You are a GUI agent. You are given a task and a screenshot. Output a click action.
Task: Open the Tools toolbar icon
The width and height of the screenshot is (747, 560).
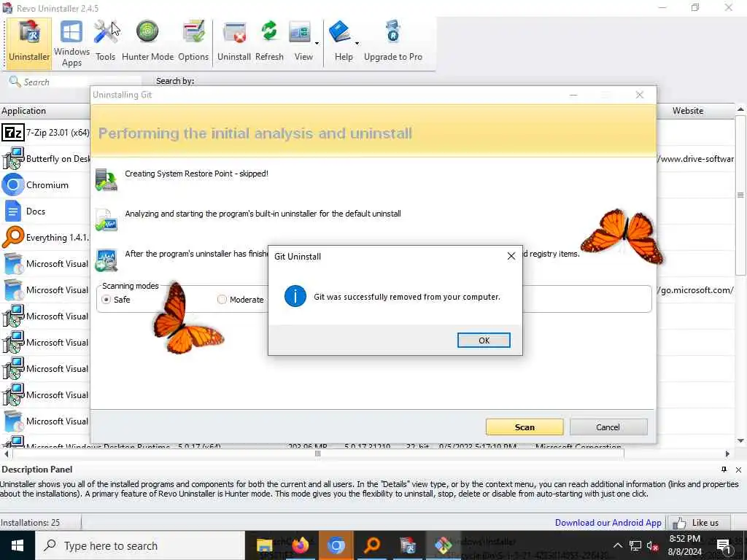(x=105, y=42)
